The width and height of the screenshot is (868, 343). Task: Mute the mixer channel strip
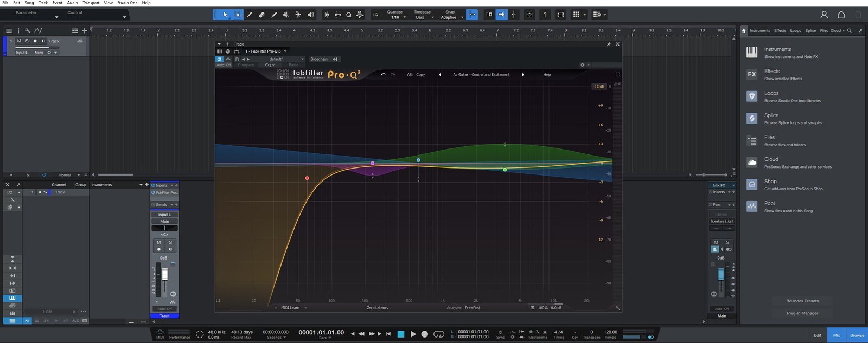(158, 242)
